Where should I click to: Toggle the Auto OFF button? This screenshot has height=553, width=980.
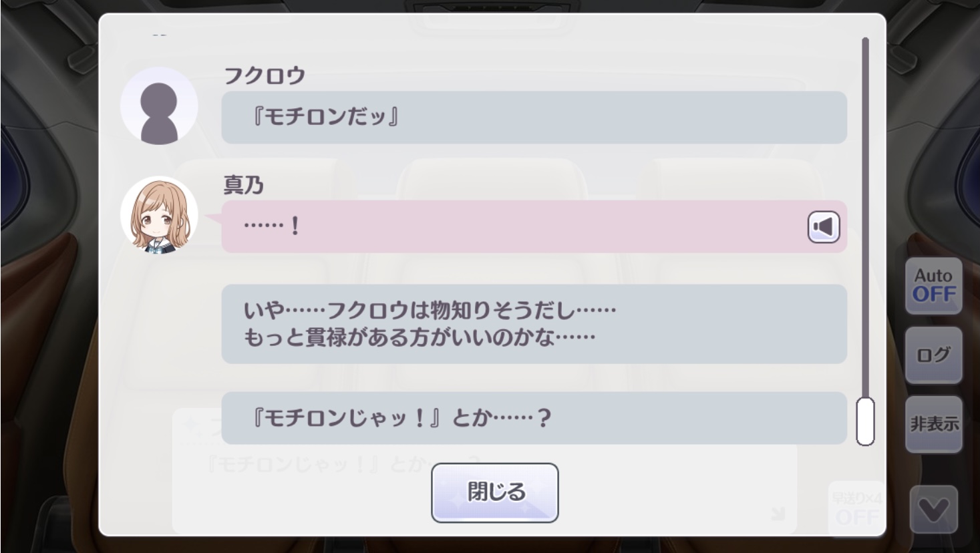933,286
